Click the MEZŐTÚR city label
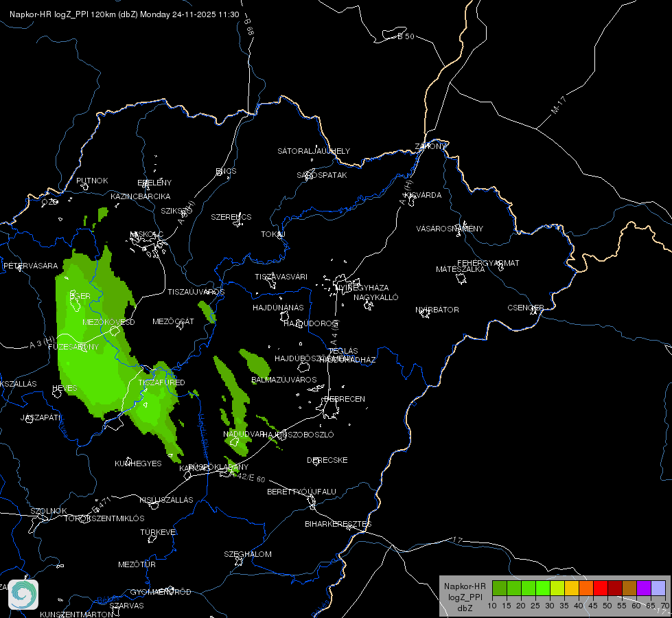 137,564
